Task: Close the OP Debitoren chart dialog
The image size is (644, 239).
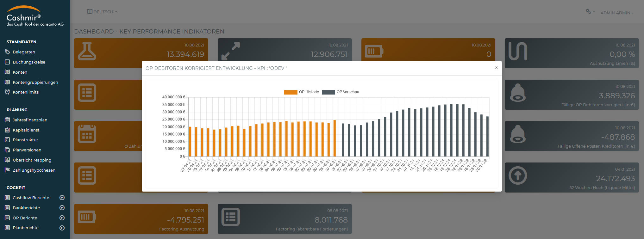Action: 496,67
